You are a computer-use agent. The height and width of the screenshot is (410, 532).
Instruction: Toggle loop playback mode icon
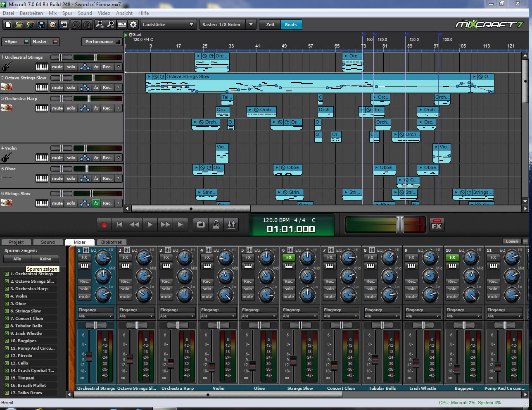click(x=200, y=224)
